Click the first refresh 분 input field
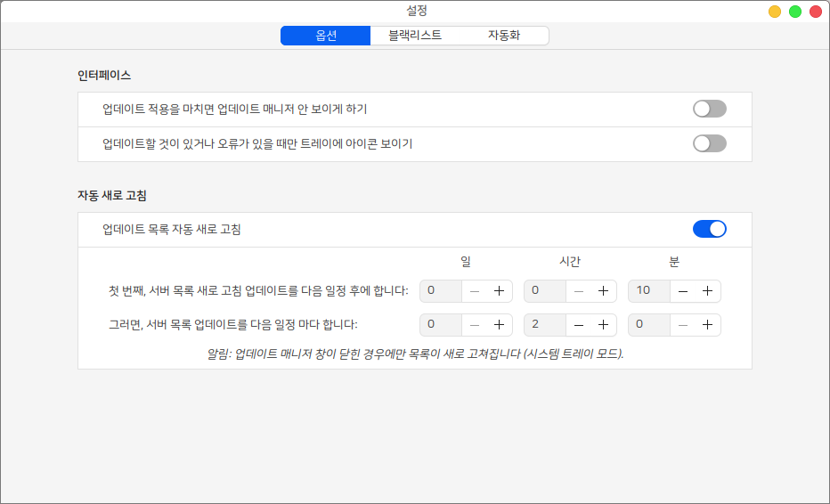The height and width of the screenshot is (504, 830). coord(647,291)
